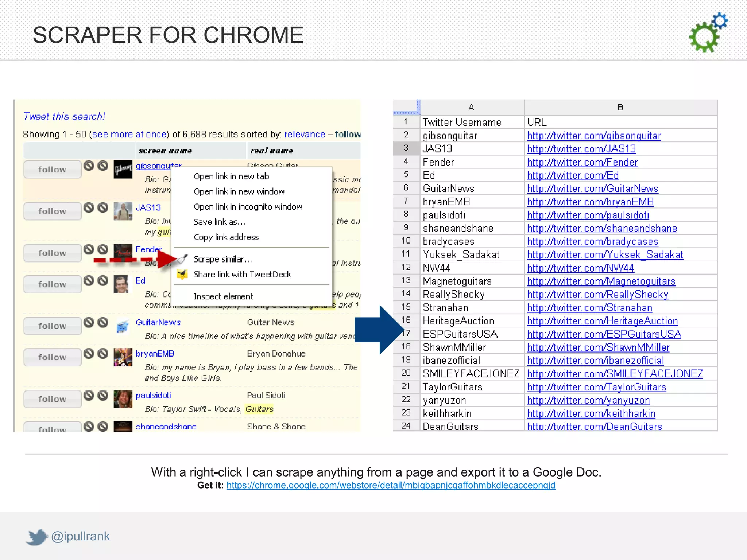Viewport: 747px width, 560px height.
Task: Click the Twitter bird icon beside @ipullrank
Action: (37, 537)
